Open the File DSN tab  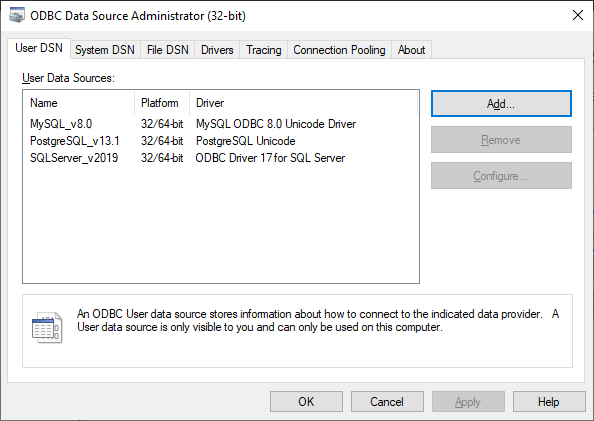tap(167, 50)
